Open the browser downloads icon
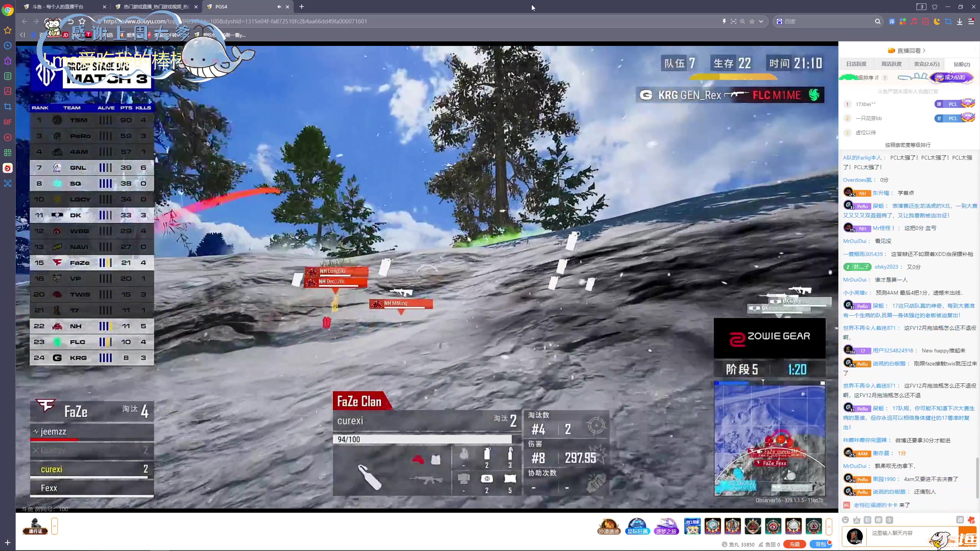The width and height of the screenshot is (980, 551). pos(960,21)
